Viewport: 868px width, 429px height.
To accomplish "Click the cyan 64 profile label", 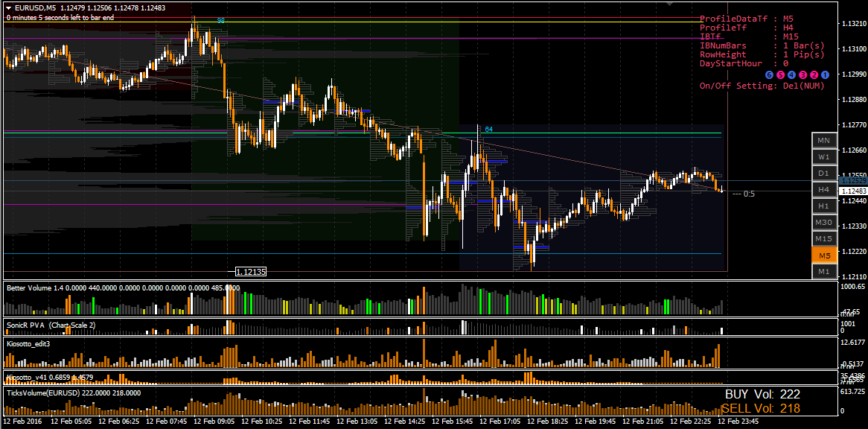I will (x=489, y=130).
